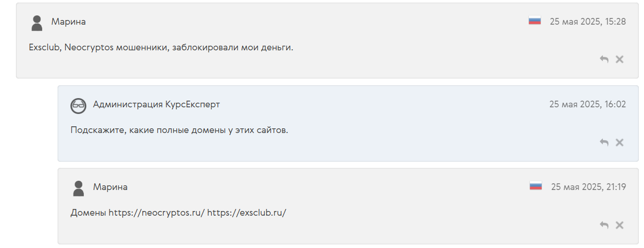Viewport: 644px width, 248px height.
Task: Click Марина's avatar on the top comment
Action: [x=36, y=23]
